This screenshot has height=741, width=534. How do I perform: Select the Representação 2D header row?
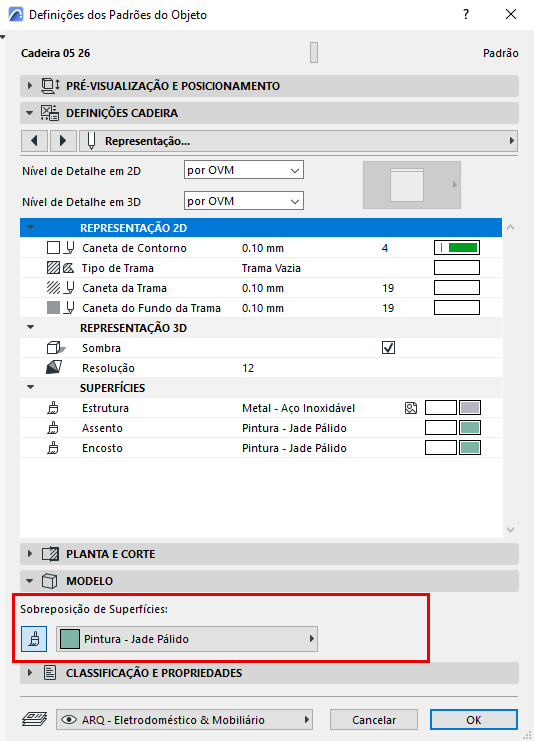pyautogui.click(x=261, y=228)
